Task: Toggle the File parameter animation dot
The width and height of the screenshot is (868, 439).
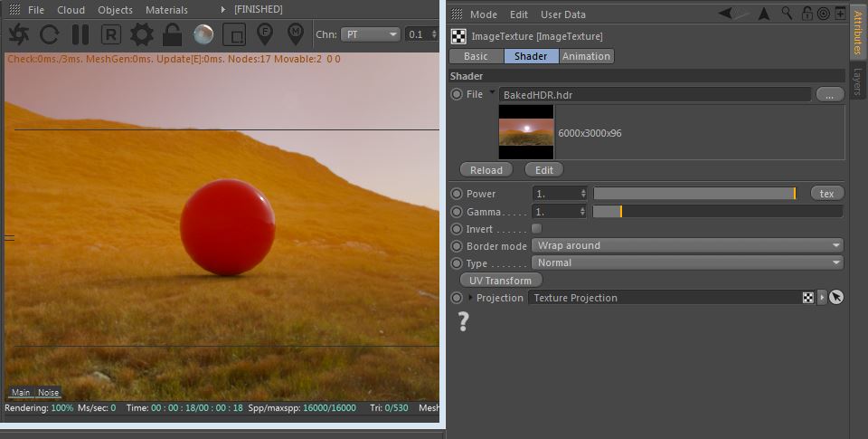Action: 456,94
